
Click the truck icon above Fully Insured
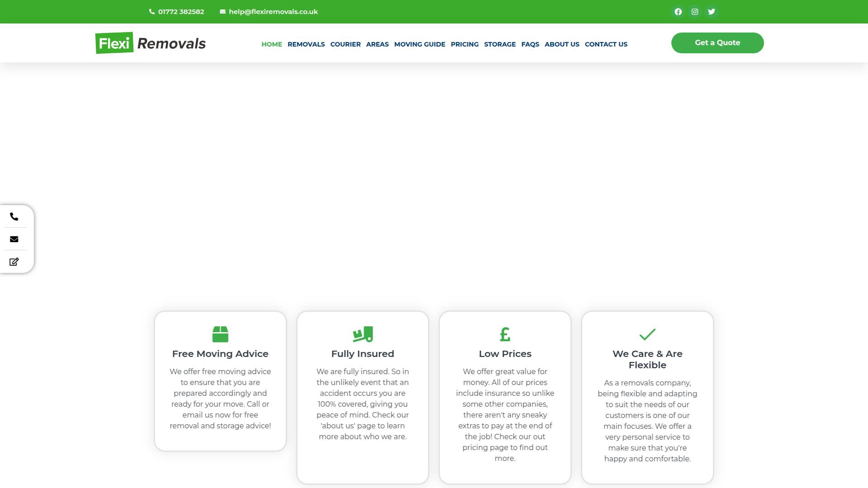tap(363, 334)
